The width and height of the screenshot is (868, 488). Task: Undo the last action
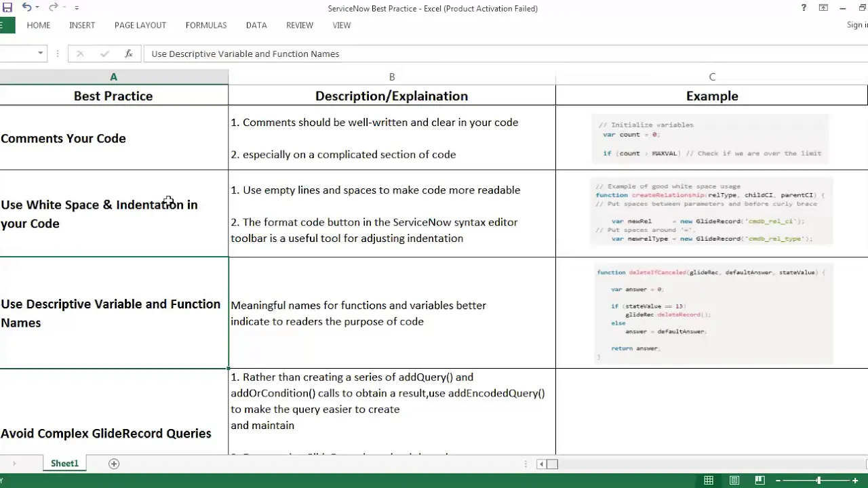(x=26, y=7)
